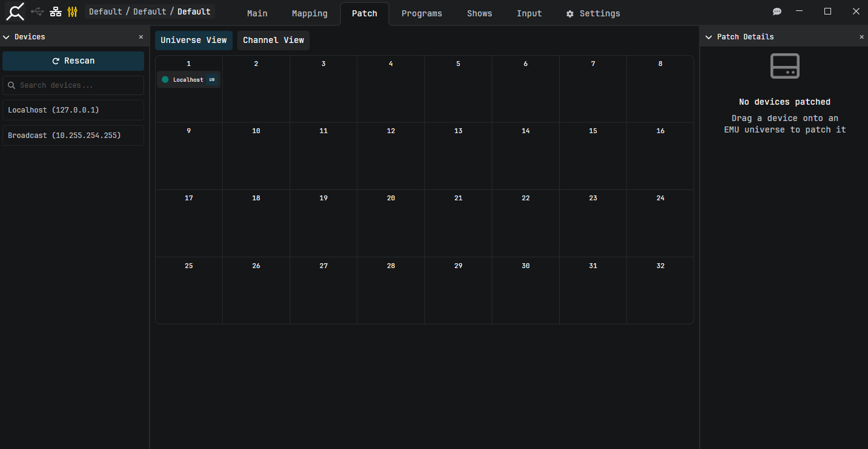Open the Default/Default/Default breadcrumb selector
868x449 pixels.
click(x=150, y=11)
